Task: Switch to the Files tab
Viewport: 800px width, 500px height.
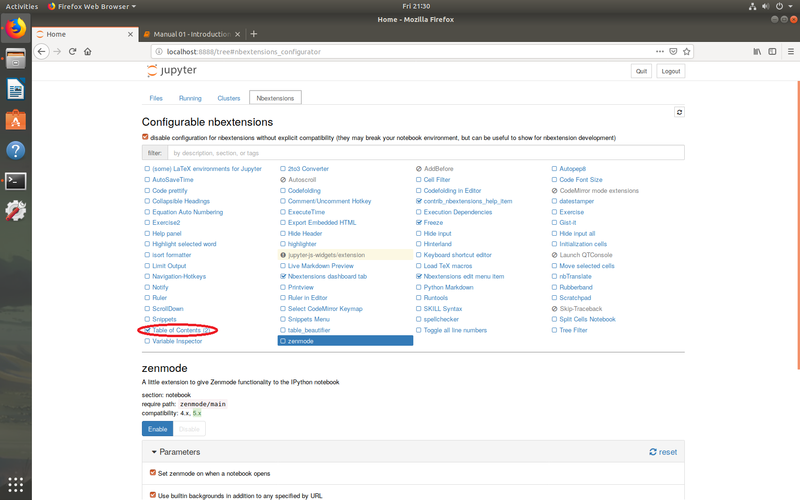Action: point(156,98)
